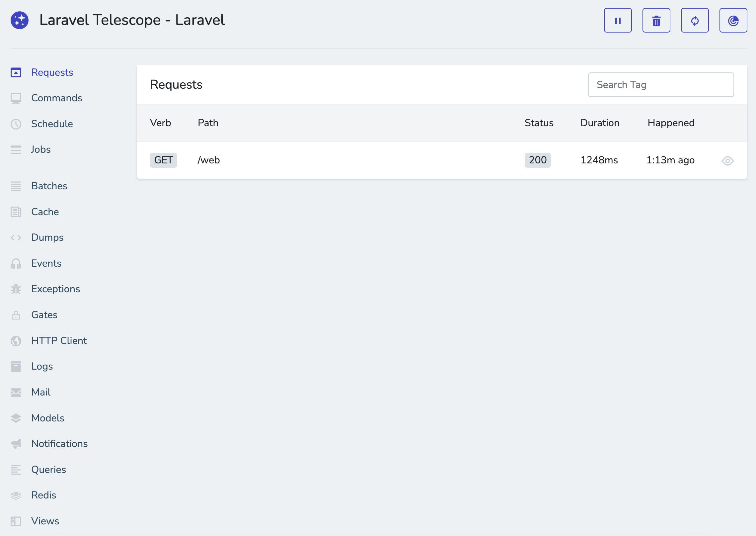Screen dimensions: 756x536
Task: Click the Models layers icon
Action: click(16, 418)
